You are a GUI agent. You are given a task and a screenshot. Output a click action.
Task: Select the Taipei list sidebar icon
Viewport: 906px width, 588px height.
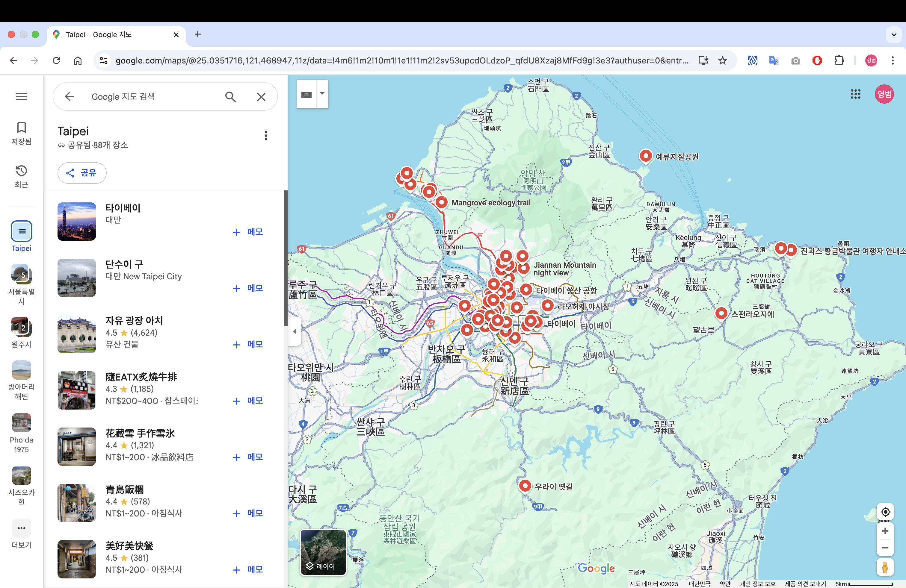(x=21, y=231)
